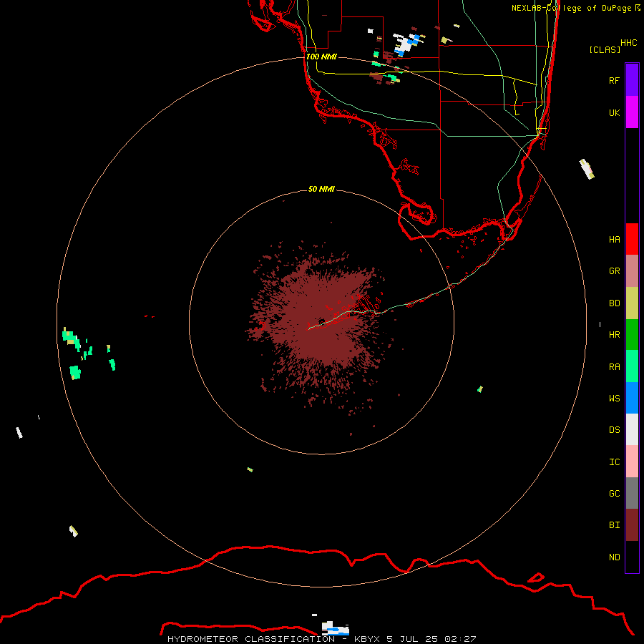
Task: Click the HR green color swatch
Action: [x=632, y=335]
